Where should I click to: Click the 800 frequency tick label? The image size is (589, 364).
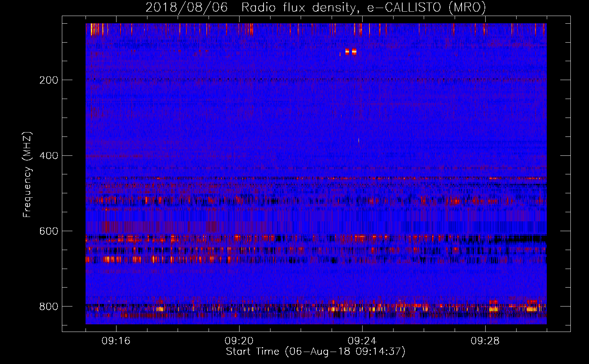pyautogui.click(x=49, y=307)
